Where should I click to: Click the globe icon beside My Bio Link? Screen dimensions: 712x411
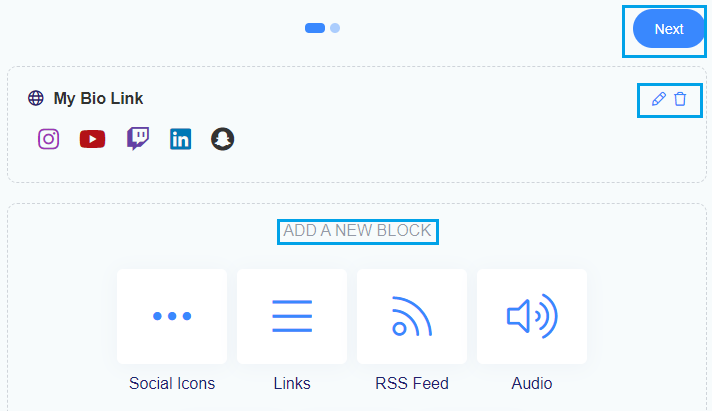(36, 98)
